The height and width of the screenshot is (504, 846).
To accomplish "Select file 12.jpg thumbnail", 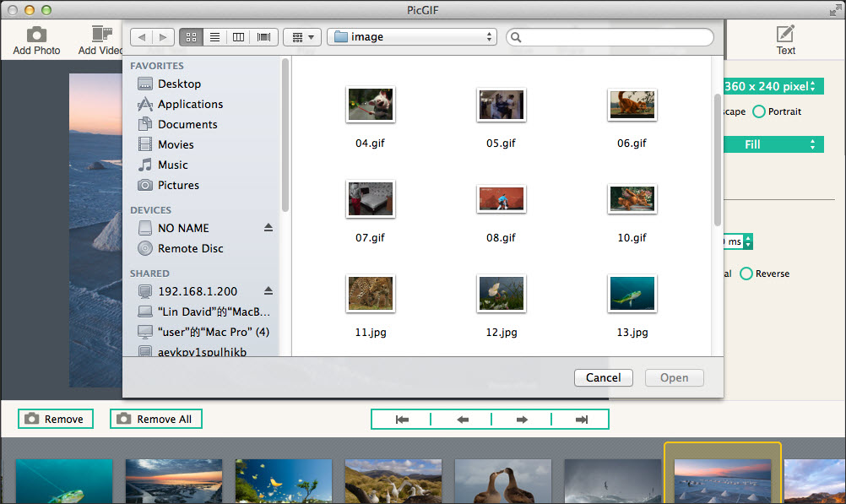I will (x=502, y=294).
